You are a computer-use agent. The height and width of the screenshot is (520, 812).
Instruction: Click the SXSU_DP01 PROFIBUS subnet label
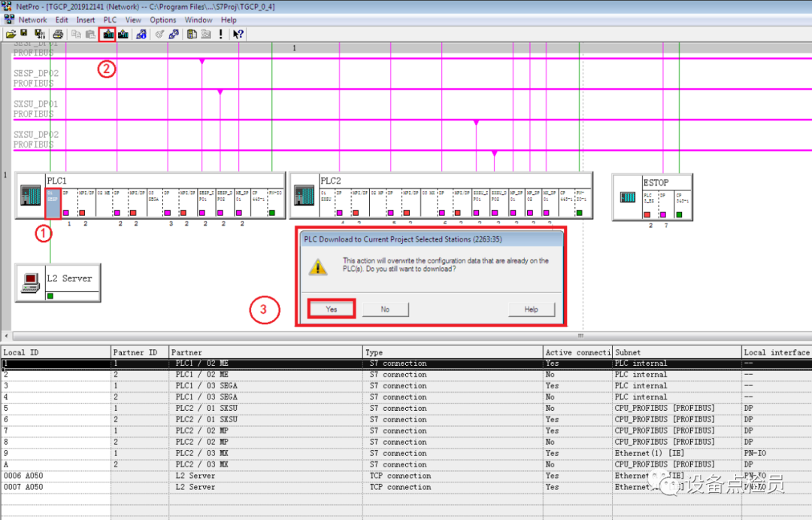click(x=36, y=109)
